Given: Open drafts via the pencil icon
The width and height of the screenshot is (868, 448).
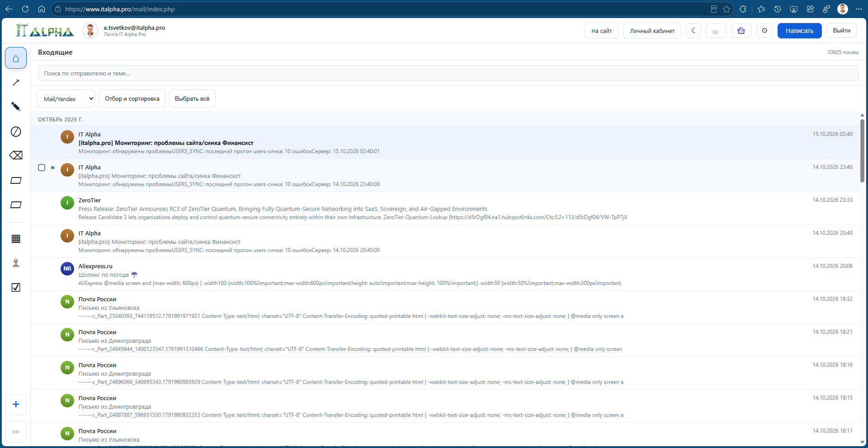Looking at the screenshot, I should coord(16,107).
